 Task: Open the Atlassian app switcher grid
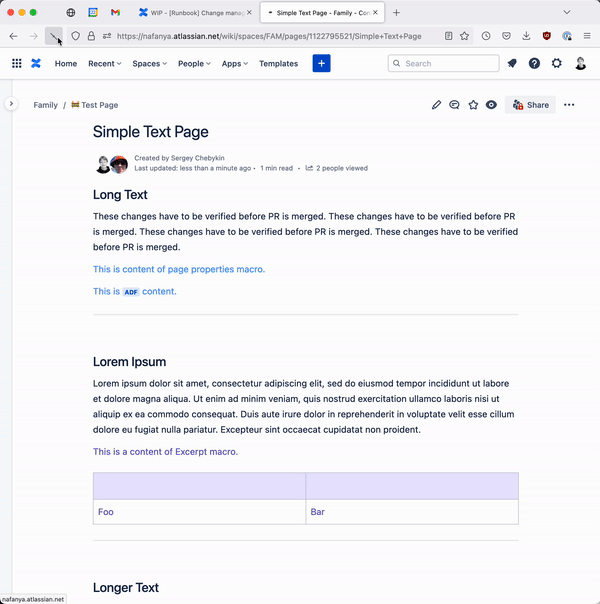coord(17,63)
